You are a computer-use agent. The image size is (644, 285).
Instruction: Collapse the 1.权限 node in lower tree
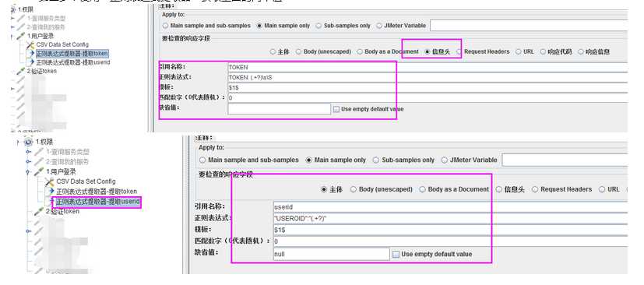(18, 142)
